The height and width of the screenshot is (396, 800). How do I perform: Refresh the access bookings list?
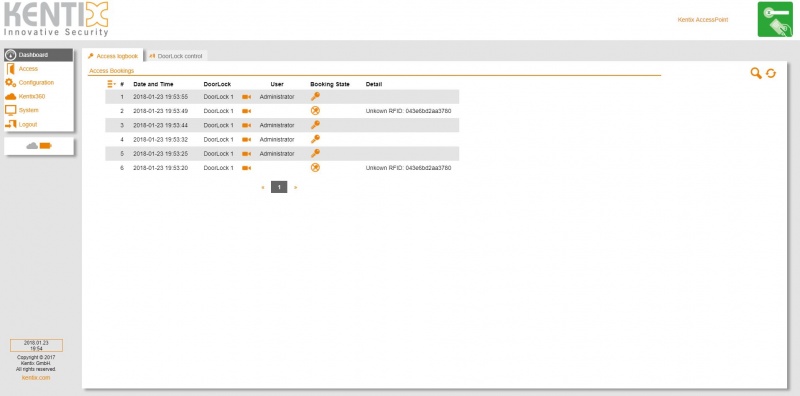pyautogui.click(x=771, y=73)
